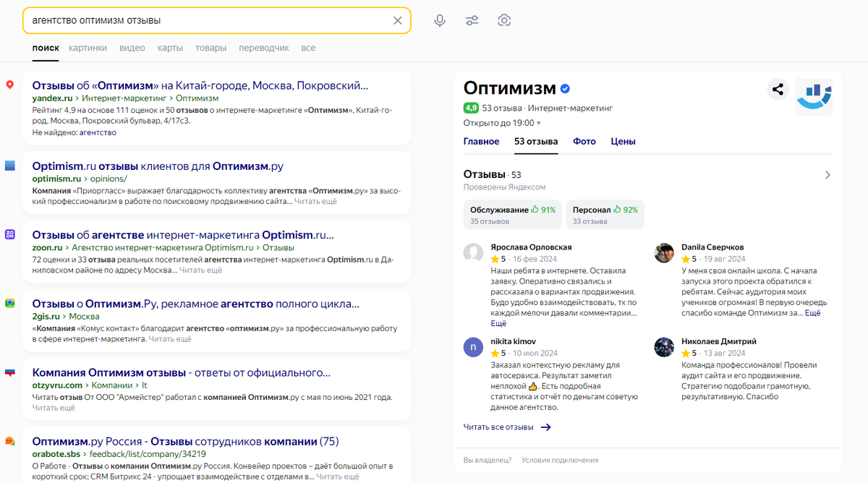The width and height of the screenshot is (868, 483).
Task: Open the Цены tab in company card
Action: [x=623, y=142]
